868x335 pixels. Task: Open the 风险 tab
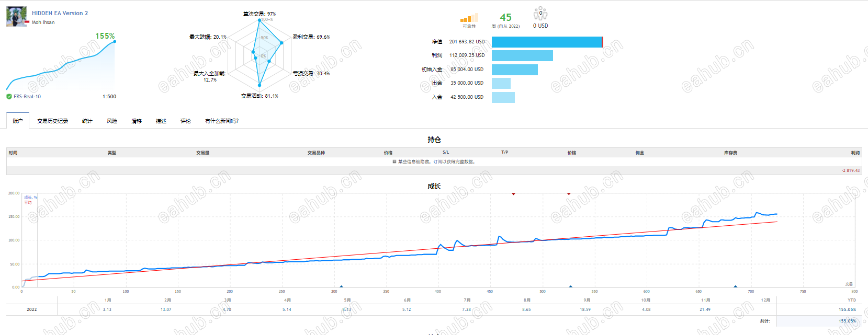pos(112,121)
